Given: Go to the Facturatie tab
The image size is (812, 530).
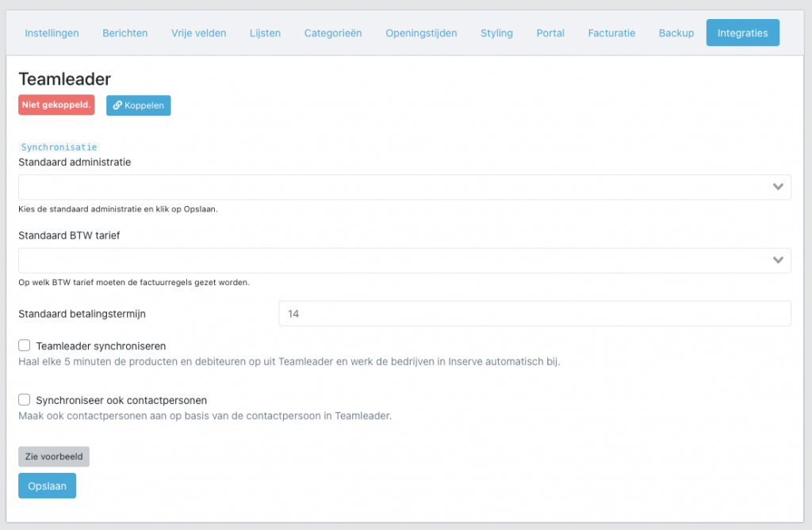Looking at the screenshot, I should (x=611, y=33).
